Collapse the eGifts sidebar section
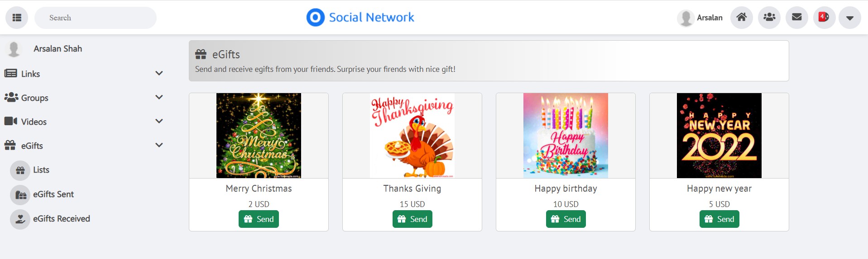Viewport: 868px width, 259px height. click(x=159, y=145)
